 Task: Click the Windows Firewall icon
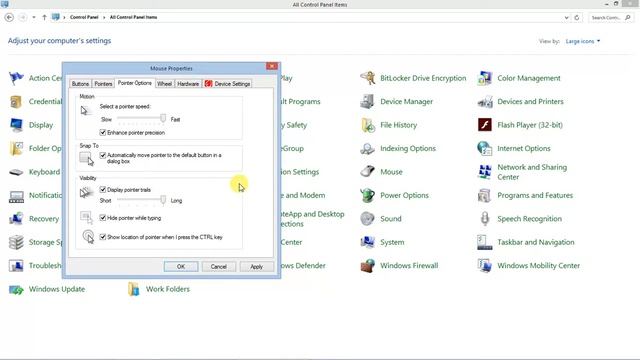pyautogui.click(x=367, y=265)
